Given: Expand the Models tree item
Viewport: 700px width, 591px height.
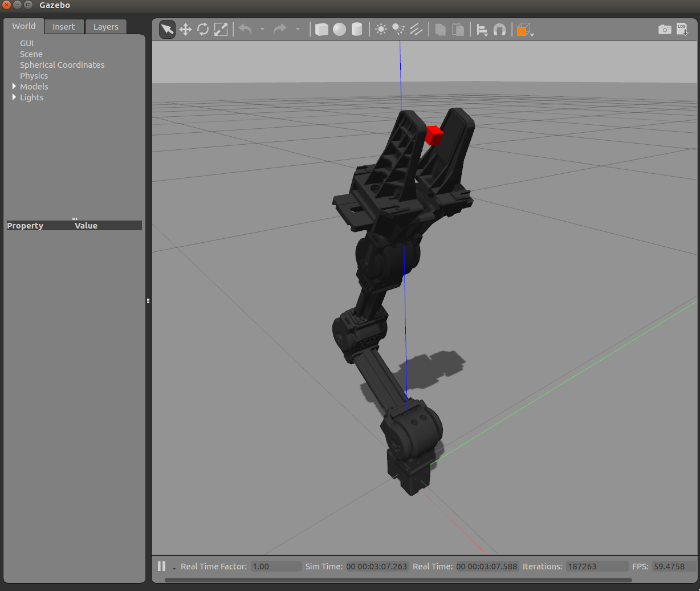Looking at the screenshot, I should (x=14, y=87).
